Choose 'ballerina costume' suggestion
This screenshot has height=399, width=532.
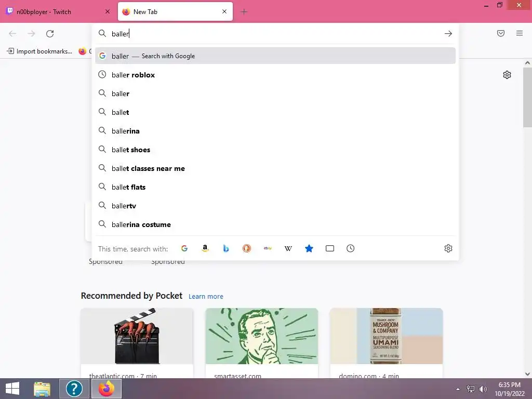click(x=275, y=224)
